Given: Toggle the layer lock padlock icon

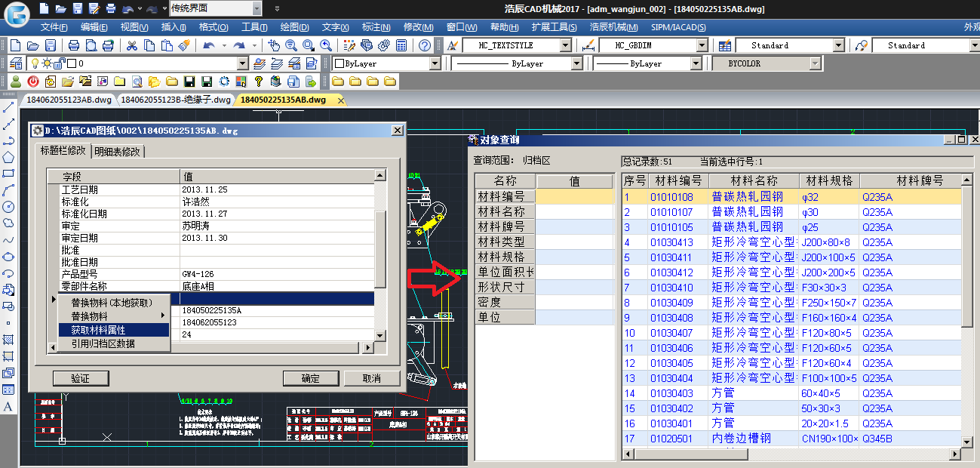Looking at the screenshot, I should (x=60, y=63).
